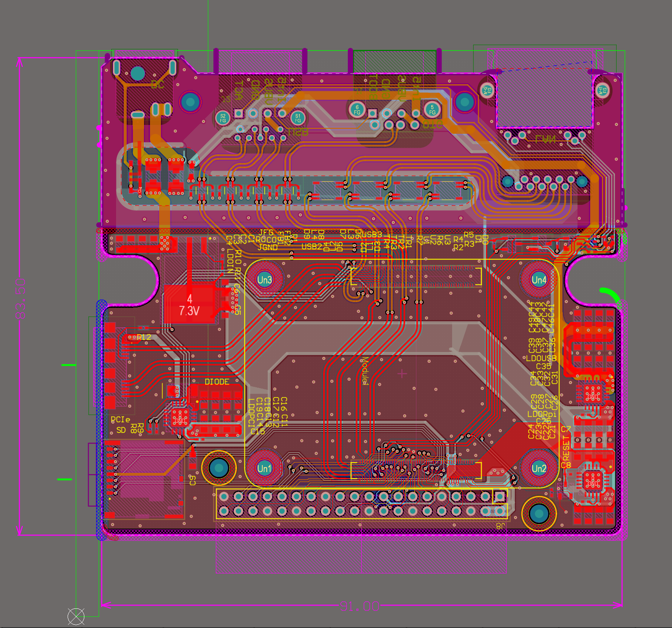Select the S1 FG pad
Viewport: 672px width, 628px height.
pos(298,118)
